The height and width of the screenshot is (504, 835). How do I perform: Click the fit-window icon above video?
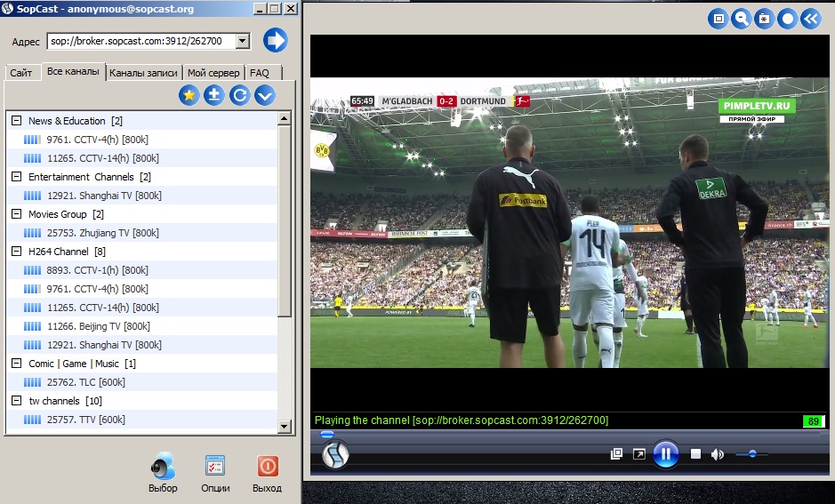click(x=719, y=20)
